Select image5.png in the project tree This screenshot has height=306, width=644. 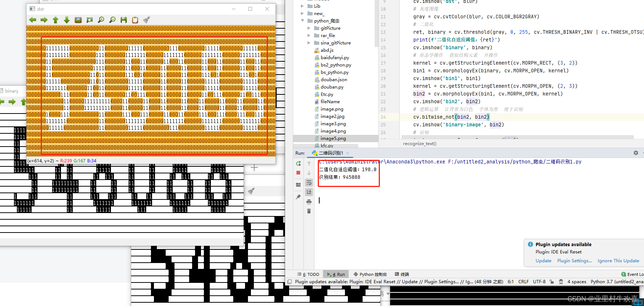[333, 138]
